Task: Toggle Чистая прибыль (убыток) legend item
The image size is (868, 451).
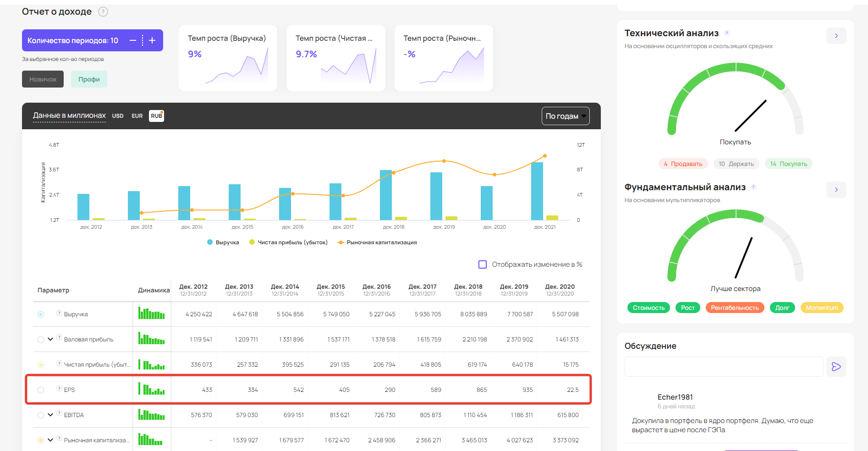Action: (288, 242)
